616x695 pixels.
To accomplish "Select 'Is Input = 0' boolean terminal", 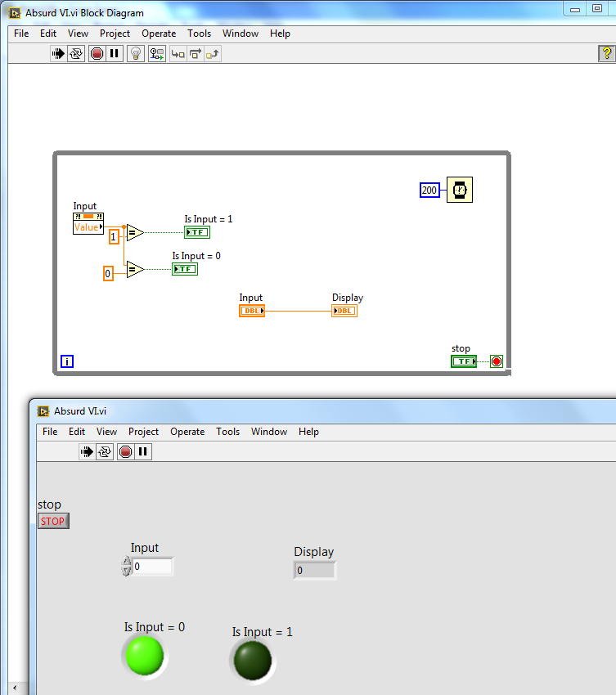I will click(185, 269).
